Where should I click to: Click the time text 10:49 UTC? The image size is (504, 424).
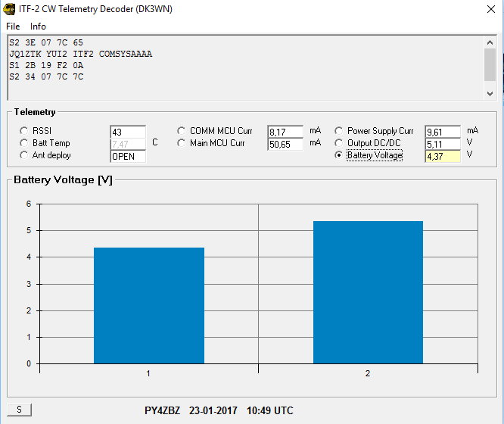[x=270, y=410]
